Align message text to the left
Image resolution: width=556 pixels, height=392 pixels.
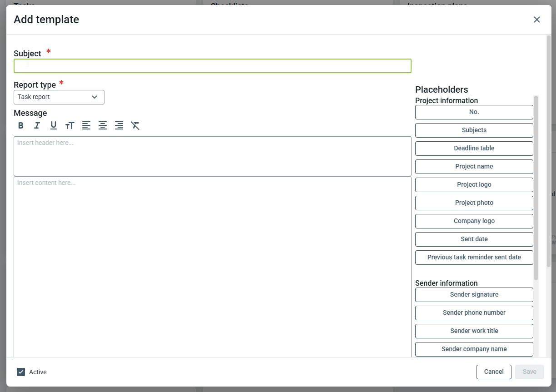tap(86, 126)
